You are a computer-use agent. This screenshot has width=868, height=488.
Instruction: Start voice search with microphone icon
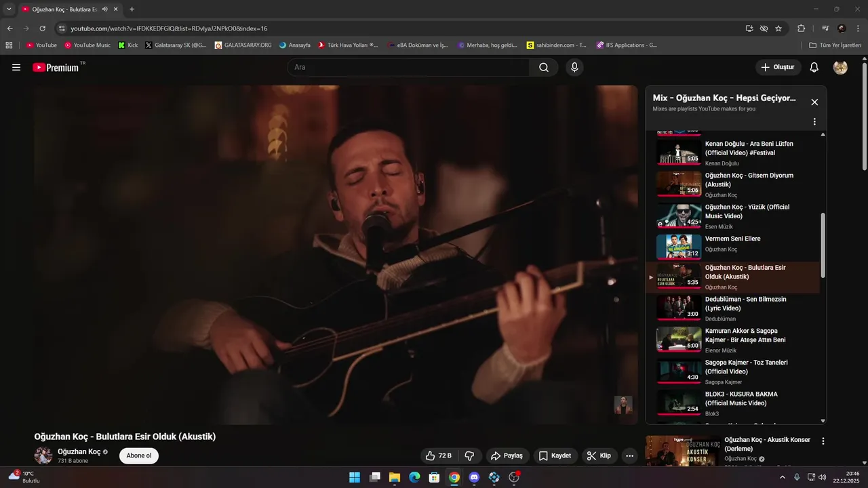pyautogui.click(x=574, y=67)
